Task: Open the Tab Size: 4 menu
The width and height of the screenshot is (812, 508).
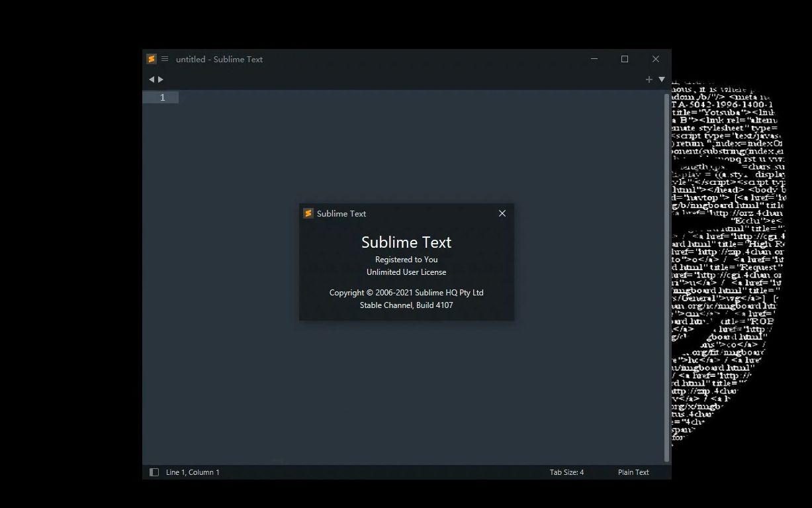Action: pos(566,472)
